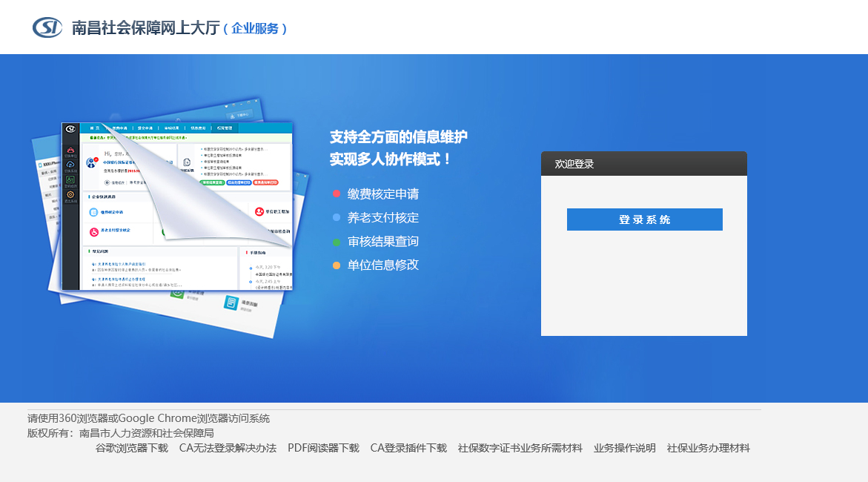Open the CA登录插件下载 link
The image size is (868, 482).
pos(408,448)
